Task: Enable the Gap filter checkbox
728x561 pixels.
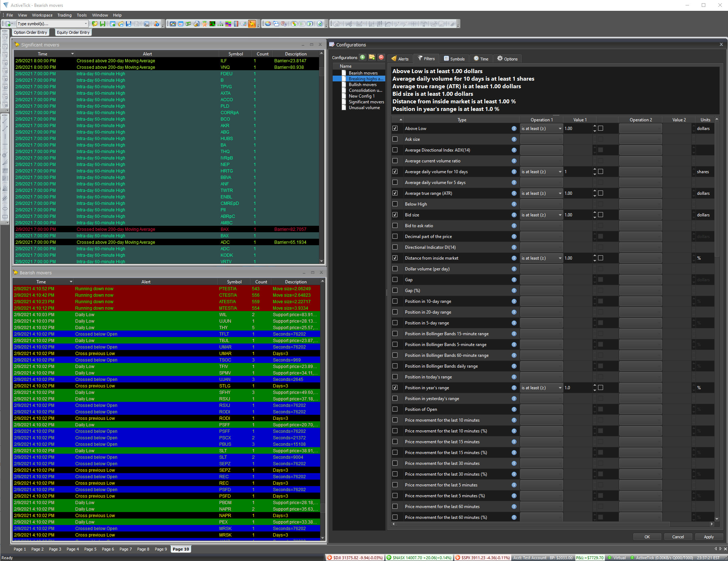Action: [x=395, y=280]
